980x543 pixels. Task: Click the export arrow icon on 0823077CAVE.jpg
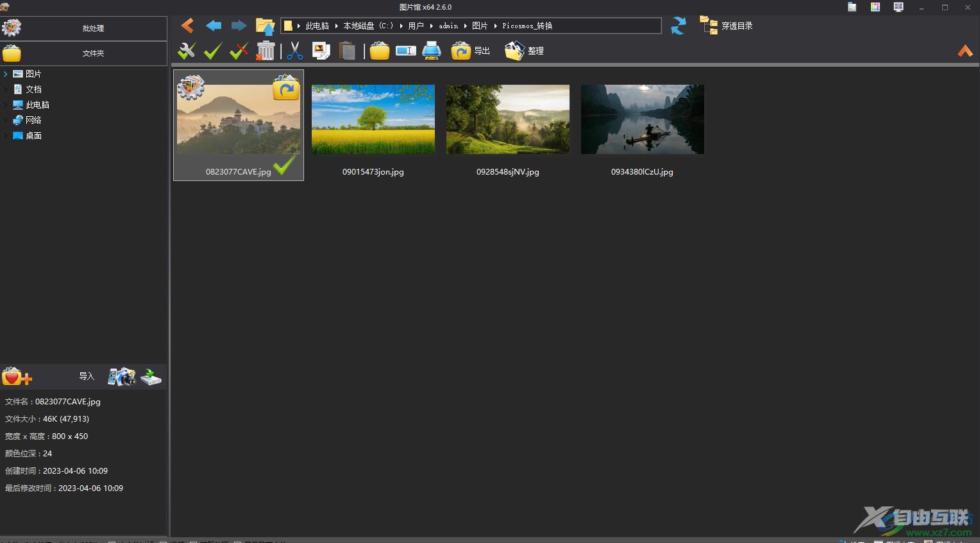(286, 88)
